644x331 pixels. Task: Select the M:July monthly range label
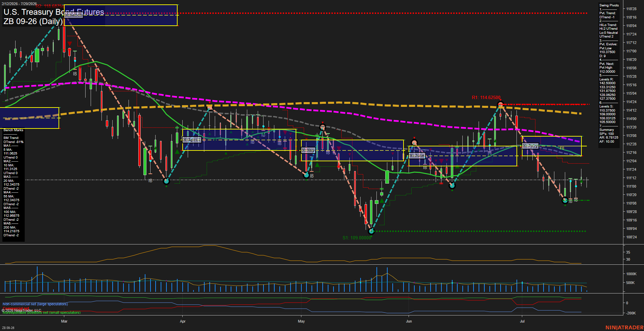point(530,146)
